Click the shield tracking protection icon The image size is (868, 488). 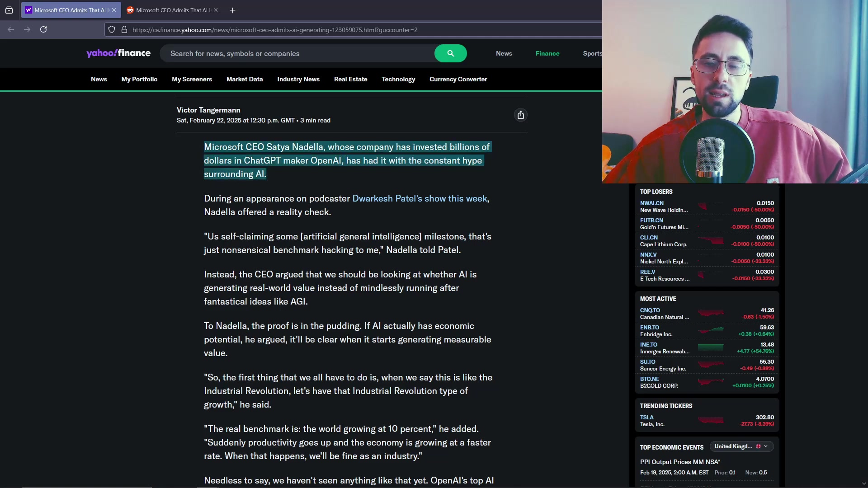pyautogui.click(x=112, y=30)
